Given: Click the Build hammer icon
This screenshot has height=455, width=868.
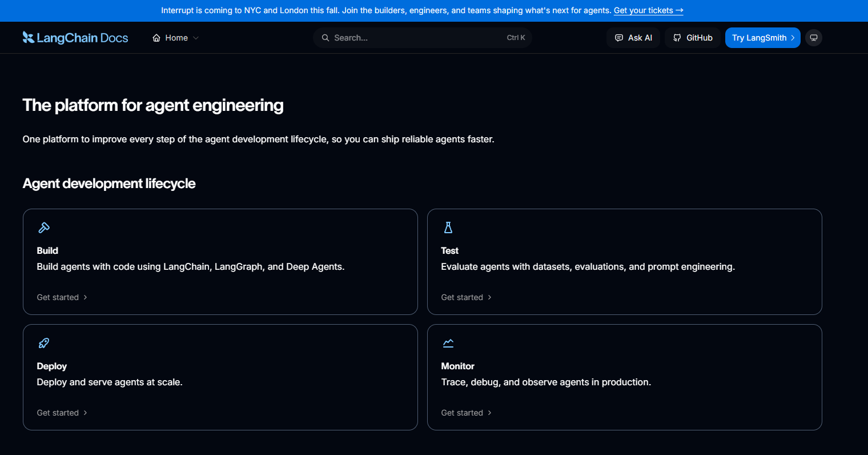Looking at the screenshot, I should pos(44,227).
